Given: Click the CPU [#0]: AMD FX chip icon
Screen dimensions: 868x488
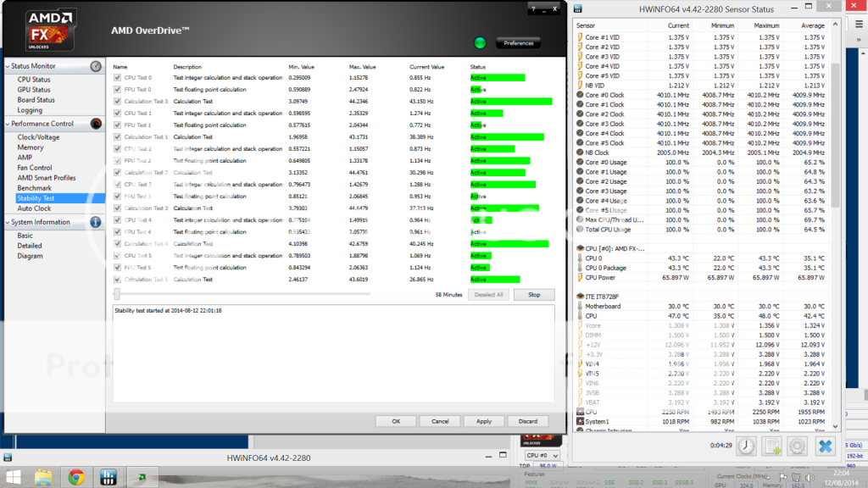Looking at the screenshot, I should coord(580,248).
